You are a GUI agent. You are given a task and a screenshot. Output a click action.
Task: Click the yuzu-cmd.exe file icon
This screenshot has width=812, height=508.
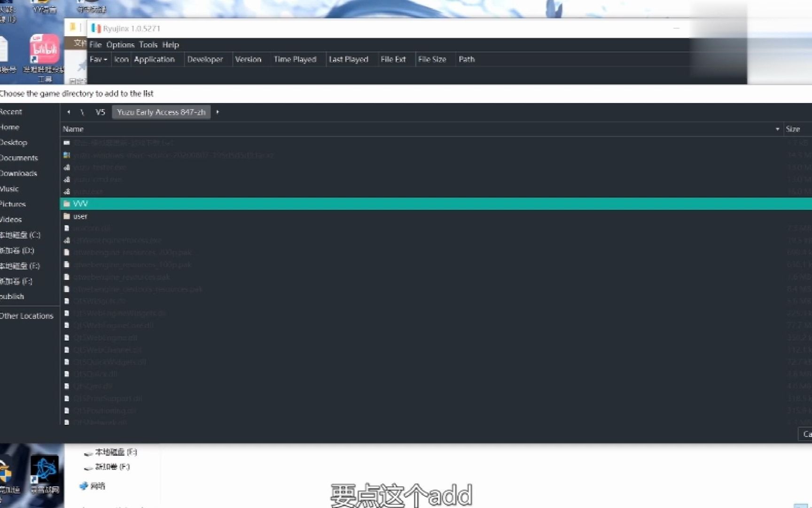pos(67,179)
